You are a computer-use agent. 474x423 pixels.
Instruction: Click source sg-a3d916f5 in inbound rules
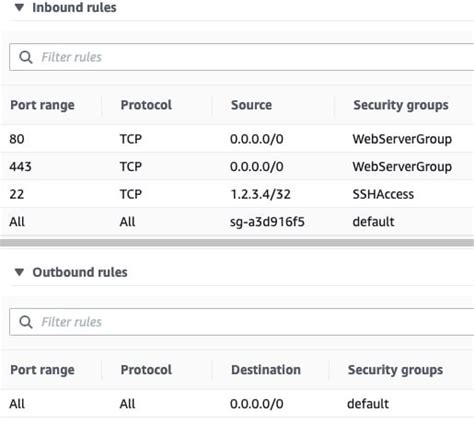click(x=267, y=222)
